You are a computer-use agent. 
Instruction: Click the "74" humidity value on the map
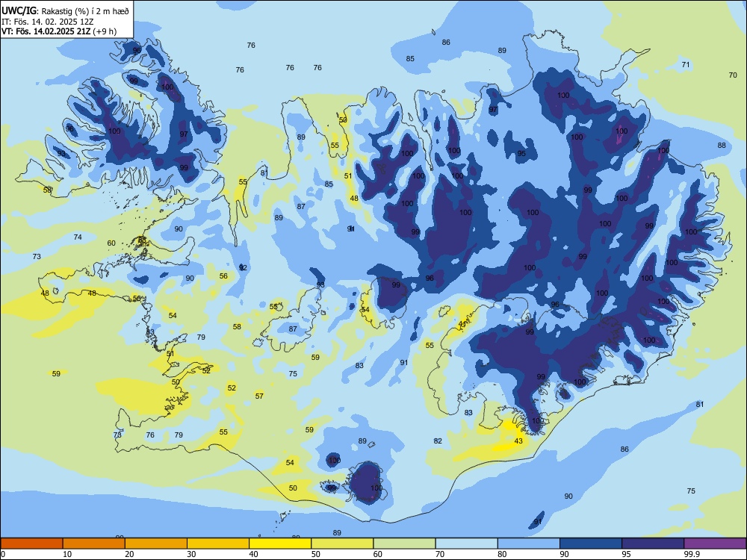tap(78, 237)
